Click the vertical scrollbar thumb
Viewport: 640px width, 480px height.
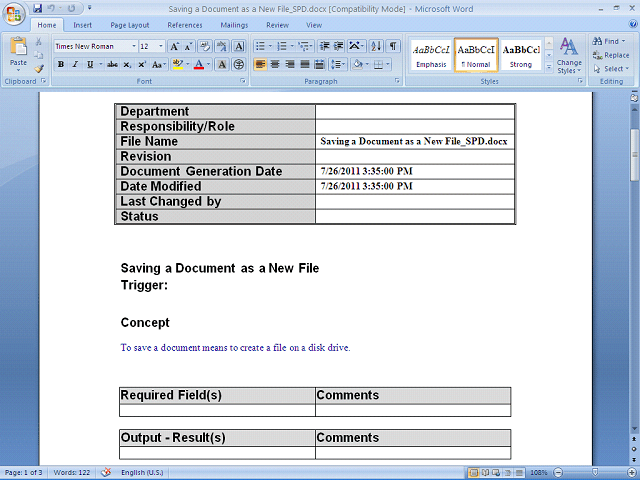pyautogui.click(x=635, y=155)
